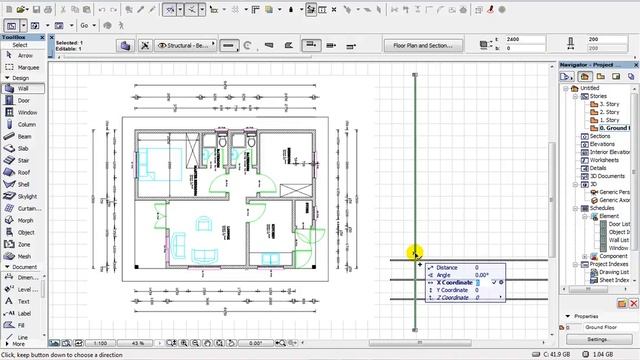Open dropdown arrow next to Open file icon
The image size is (640, 360).
[x=27, y=9]
